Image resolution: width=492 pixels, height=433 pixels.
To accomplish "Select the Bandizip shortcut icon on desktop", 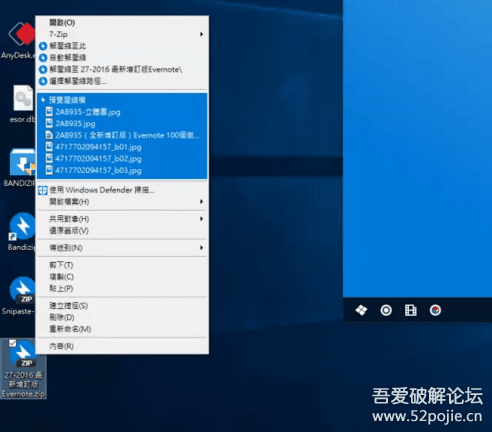I will coord(22,227).
